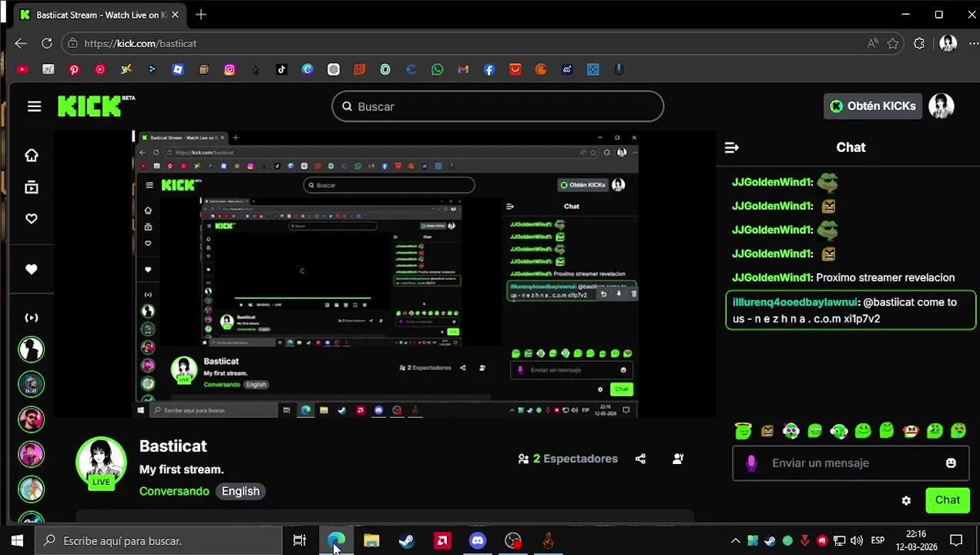Open the Edge settings ellipsis menu
The width and height of the screenshot is (980, 555).
coord(972,44)
